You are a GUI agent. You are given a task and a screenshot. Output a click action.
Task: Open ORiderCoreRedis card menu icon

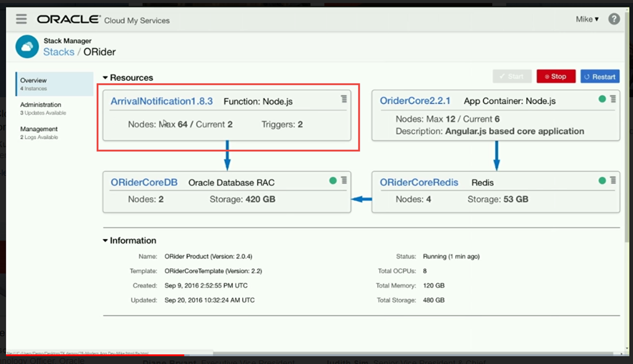point(613,180)
